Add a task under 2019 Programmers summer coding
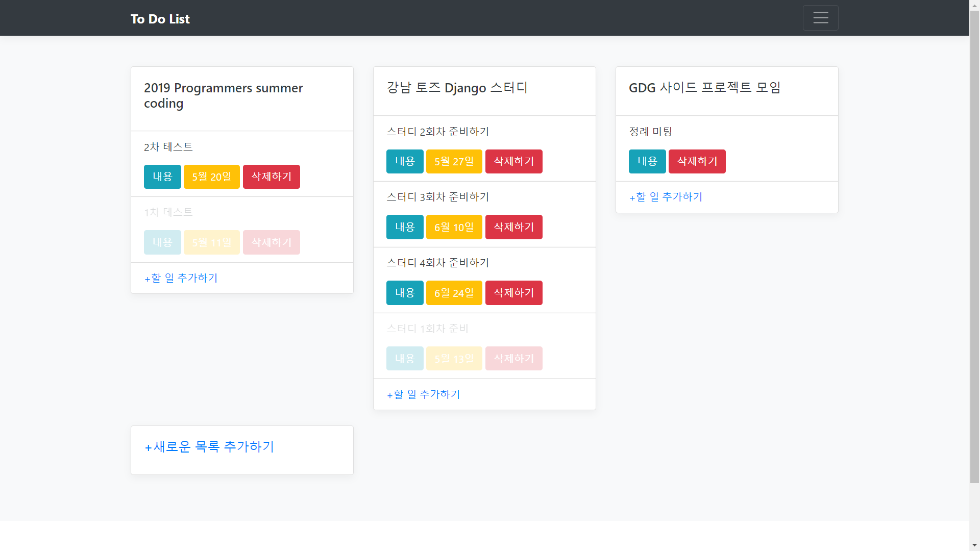Image resolution: width=980 pixels, height=551 pixels. pos(181,278)
